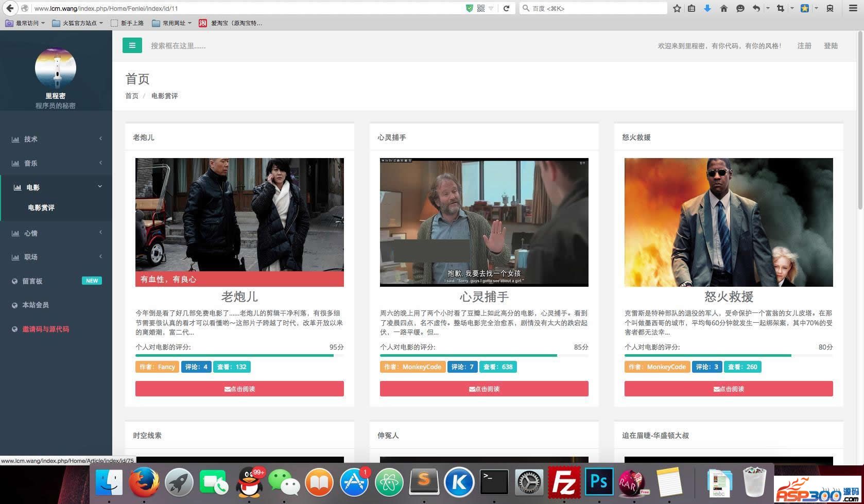Click the undo arrow toolbar icon
Image resolution: width=864 pixels, height=504 pixels.
(x=756, y=8)
